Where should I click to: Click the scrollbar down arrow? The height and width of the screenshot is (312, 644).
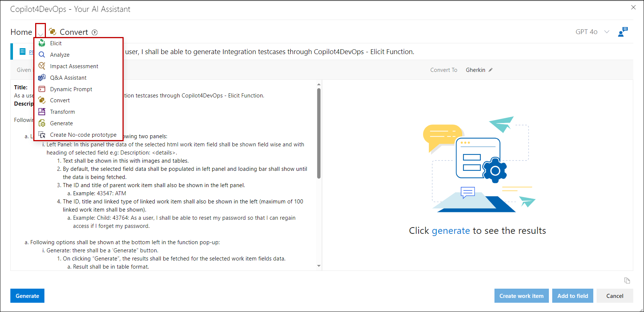pyautogui.click(x=319, y=266)
